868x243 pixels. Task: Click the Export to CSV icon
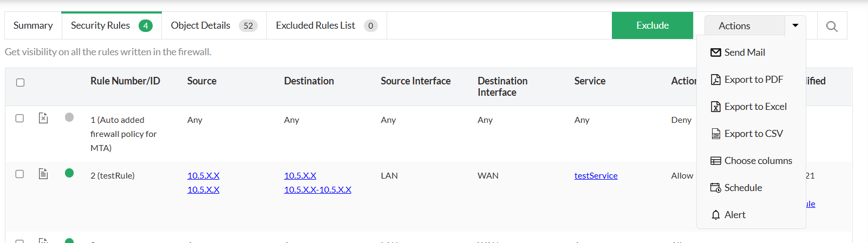point(716,134)
